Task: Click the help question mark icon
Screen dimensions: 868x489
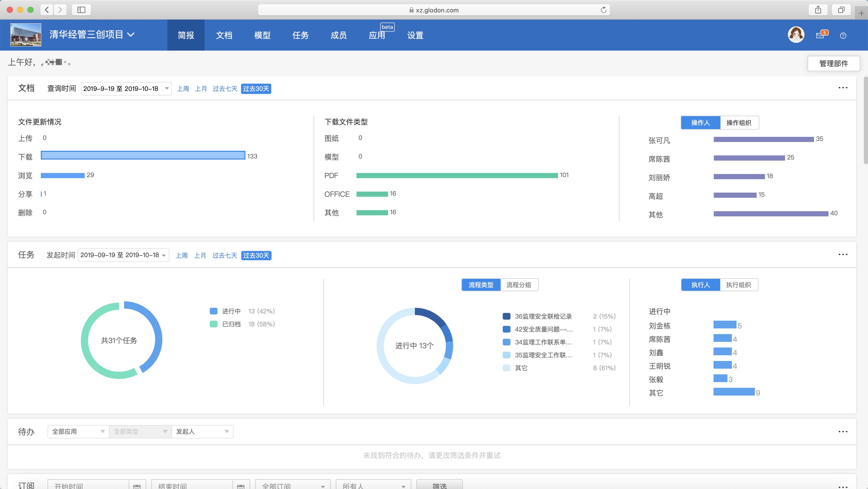Action: click(x=844, y=35)
